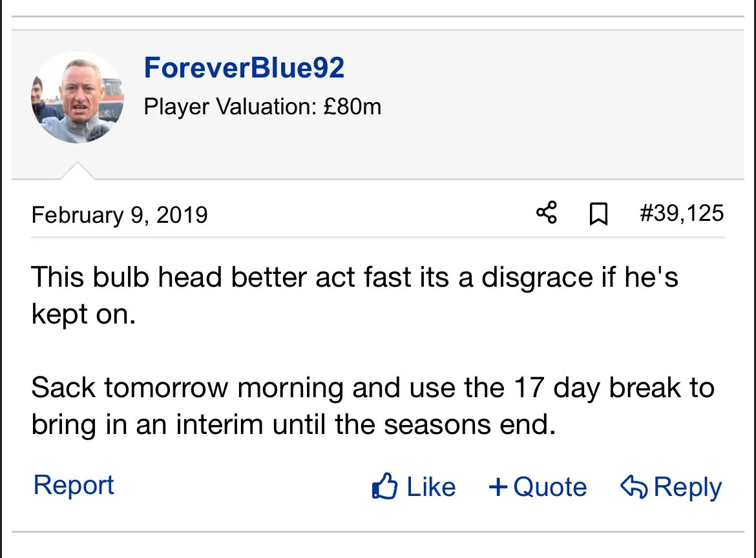This screenshot has width=756, height=558.
Task: Click the share icon on the post
Action: [547, 213]
